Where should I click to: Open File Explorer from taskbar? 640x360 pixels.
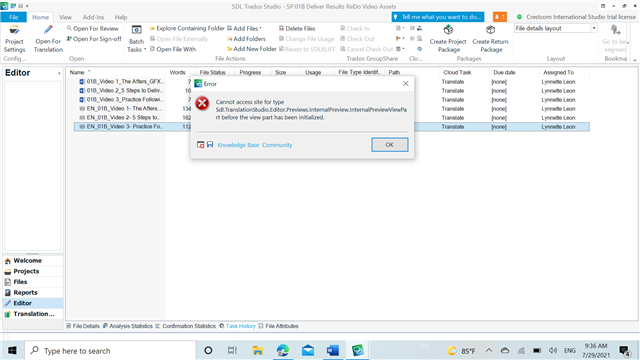(x=258, y=350)
